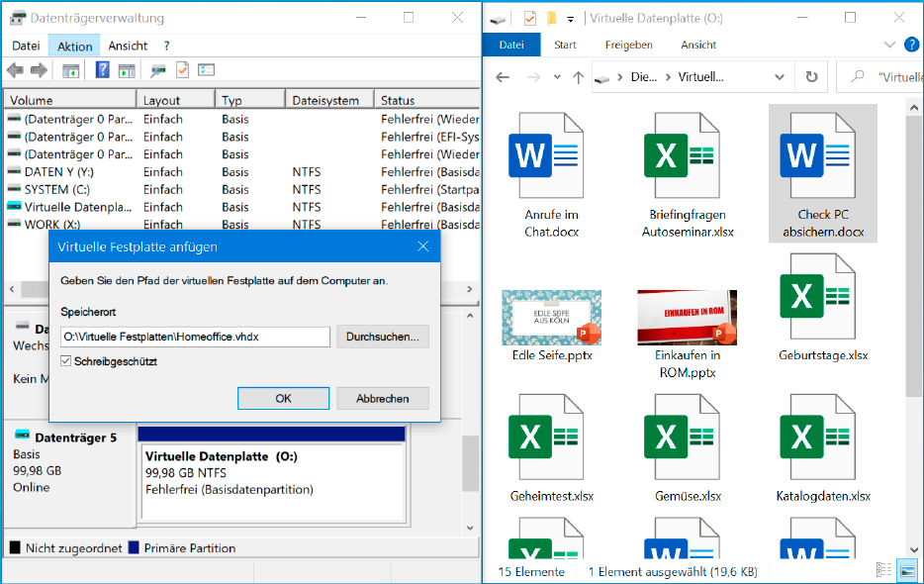Select the Virtuelle Datenplatte (O:) partition block

click(x=273, y=474)
